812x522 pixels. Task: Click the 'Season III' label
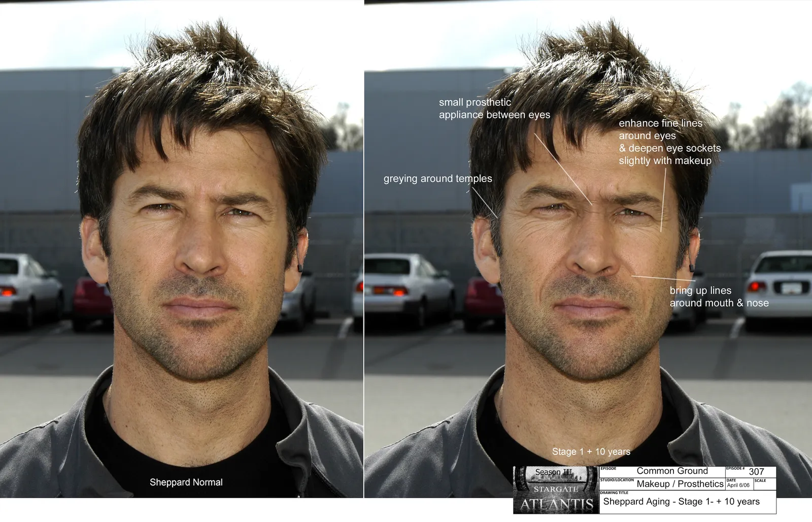click(554, 472)
